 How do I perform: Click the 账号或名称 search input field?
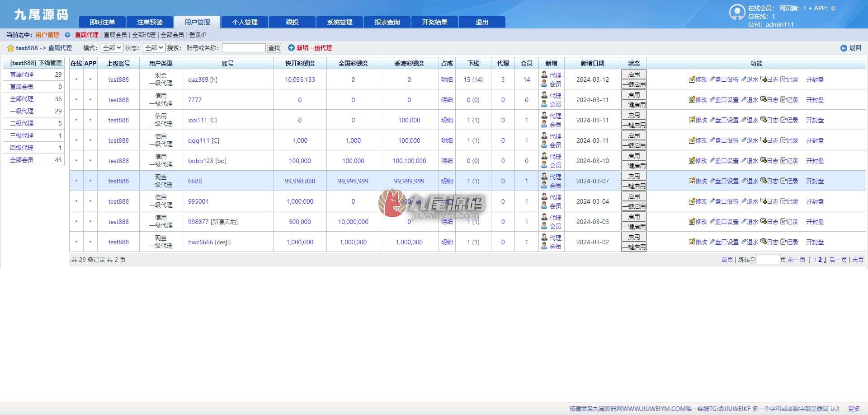tap(244, 48)
